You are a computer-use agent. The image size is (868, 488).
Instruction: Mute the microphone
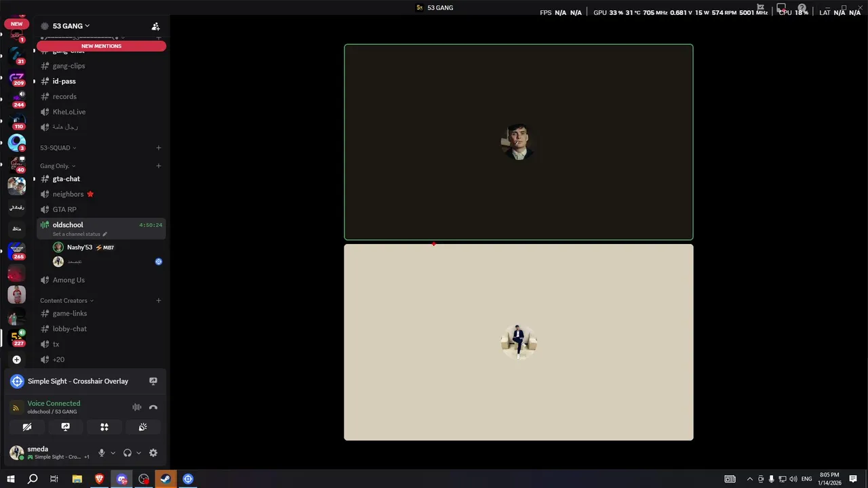pos(102,453)
